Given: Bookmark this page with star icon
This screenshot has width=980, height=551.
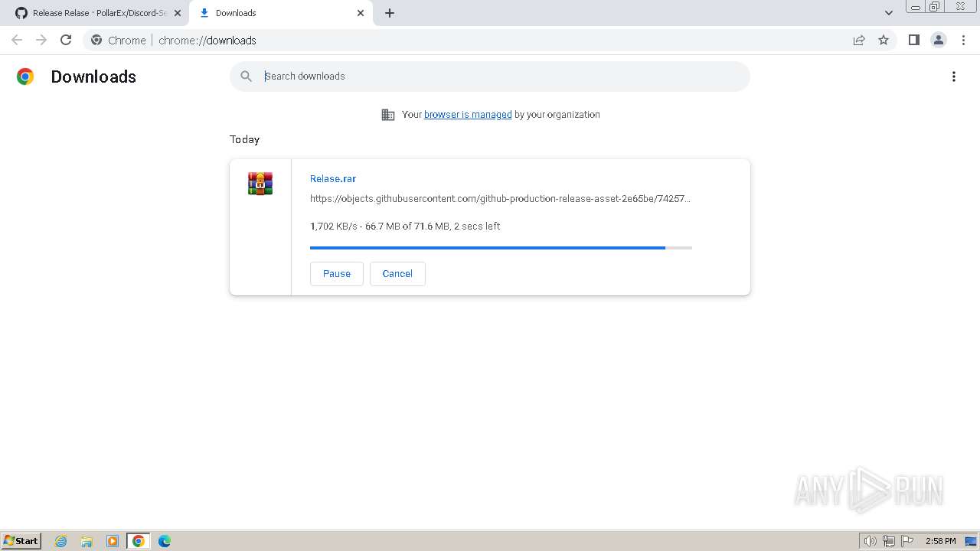Looking at the screenshot, I should pos(884,41).
